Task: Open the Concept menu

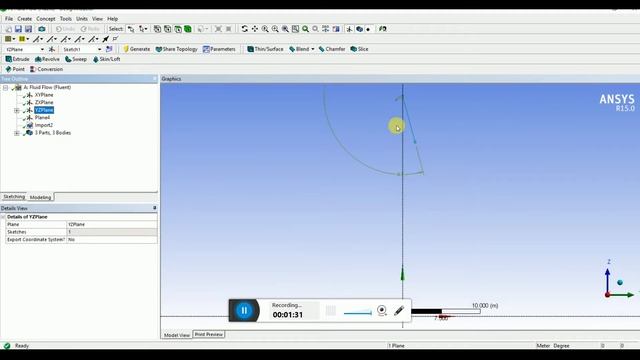Action: 46,19
